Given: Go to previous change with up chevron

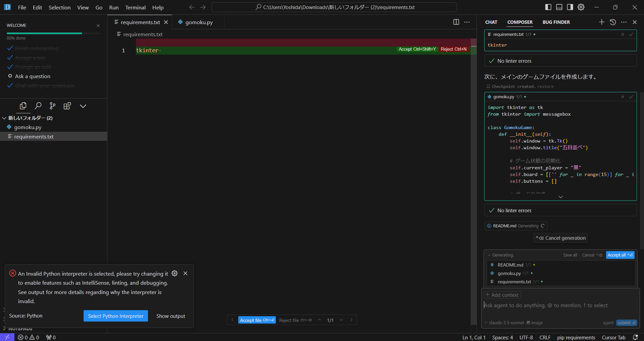Looking at the screenshot, I should [319, 320].
